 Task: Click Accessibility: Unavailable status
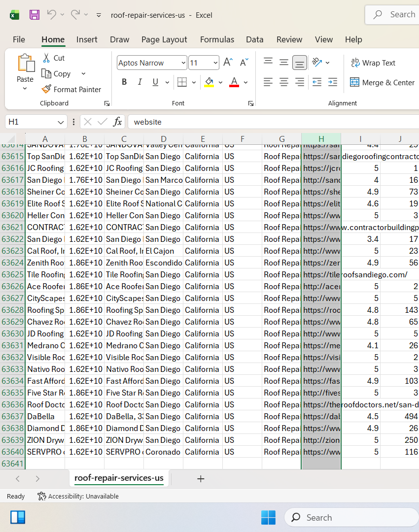(78, 497)
